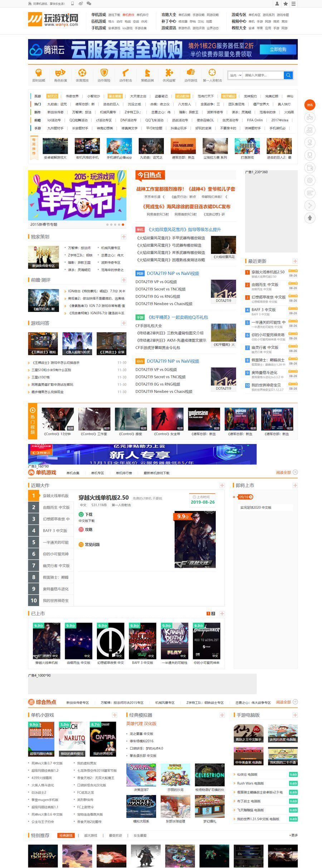Open the 站内 search scope dropdown
Screen dimensions: 322x868
click(x=236, y=75)
